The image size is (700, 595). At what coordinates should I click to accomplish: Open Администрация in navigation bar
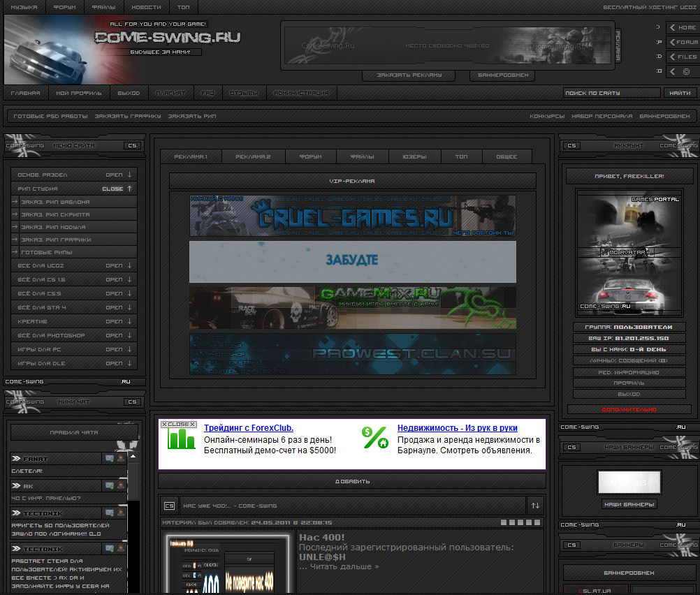pyautogui.click(x=301, y=93)
